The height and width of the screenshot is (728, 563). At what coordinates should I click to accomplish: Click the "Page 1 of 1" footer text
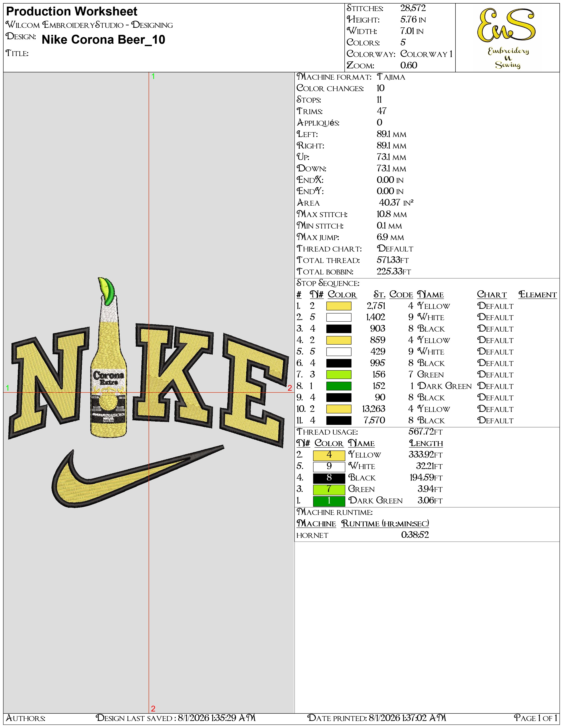point(535,718)
